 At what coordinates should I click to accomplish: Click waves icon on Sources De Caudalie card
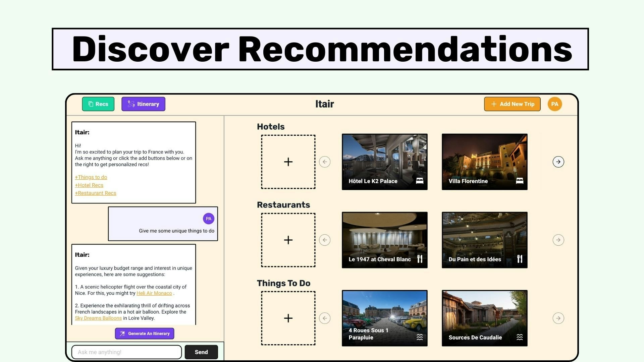(520, 337)
